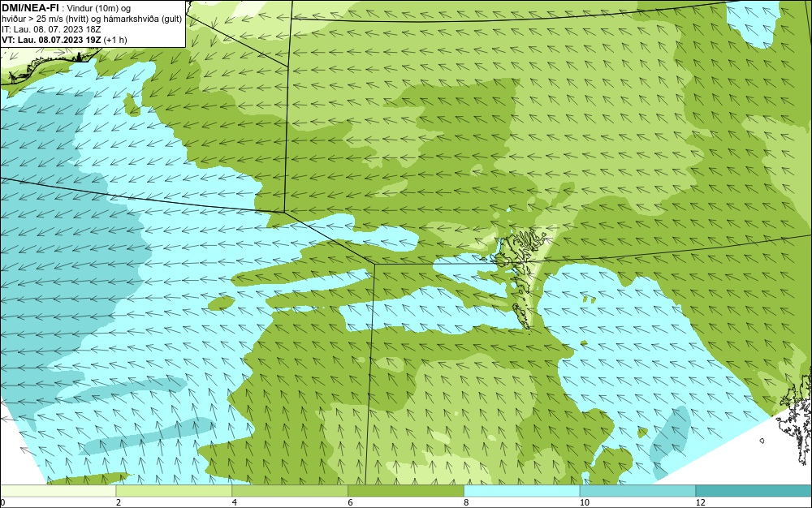Image resolution: width=812 pixels, height=508 pixels.
Task: Click the legend scale label 6
Action: pyautogui.click(x=351, y=502)
